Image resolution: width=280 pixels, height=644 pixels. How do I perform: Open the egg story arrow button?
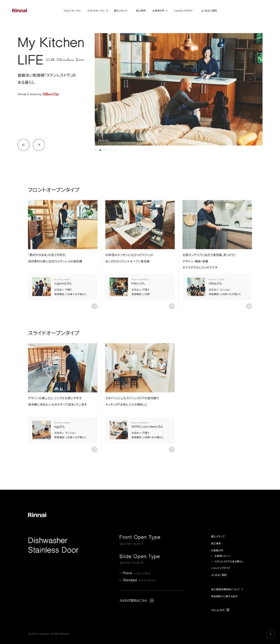tap(94, 449)
